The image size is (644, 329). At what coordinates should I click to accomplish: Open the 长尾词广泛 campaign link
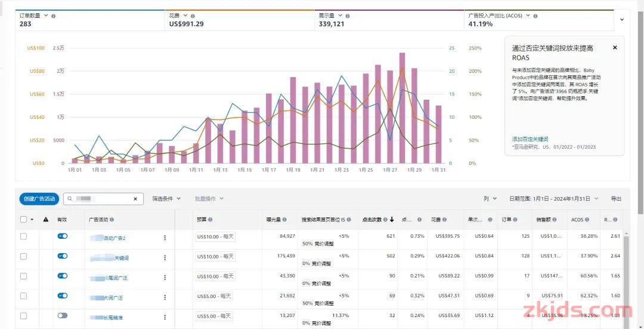(109, 278)
